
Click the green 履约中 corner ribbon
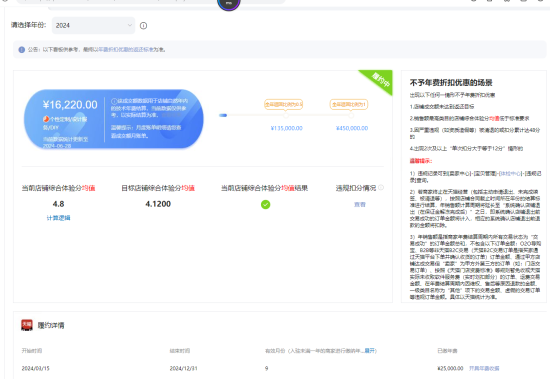379,80
